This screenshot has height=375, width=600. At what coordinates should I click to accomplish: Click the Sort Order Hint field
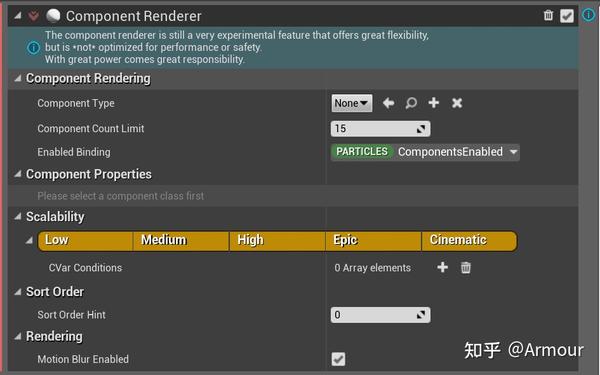click(x=380, y=315)
